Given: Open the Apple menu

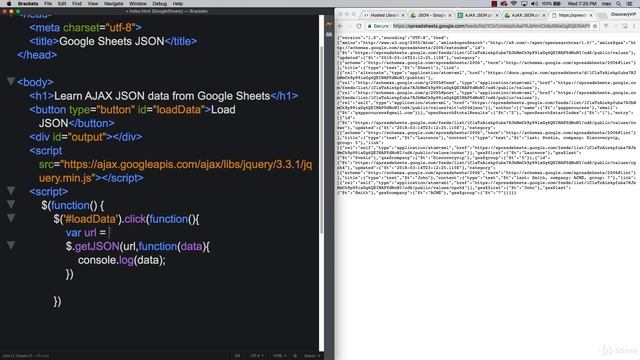Looking at the screenshot, I should click(x=9, y=4).
